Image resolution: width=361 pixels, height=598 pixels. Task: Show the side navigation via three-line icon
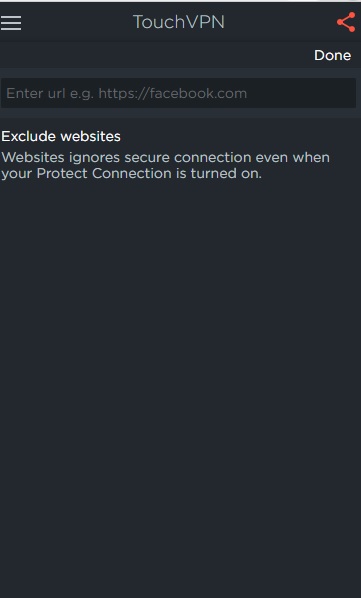11,23
